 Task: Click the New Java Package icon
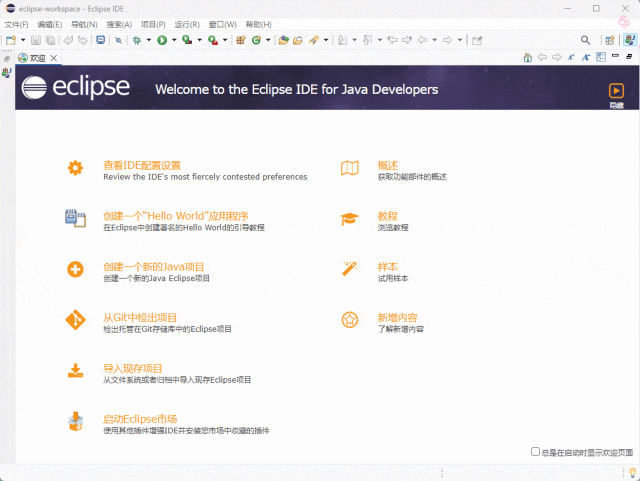[x=241, y=40]
